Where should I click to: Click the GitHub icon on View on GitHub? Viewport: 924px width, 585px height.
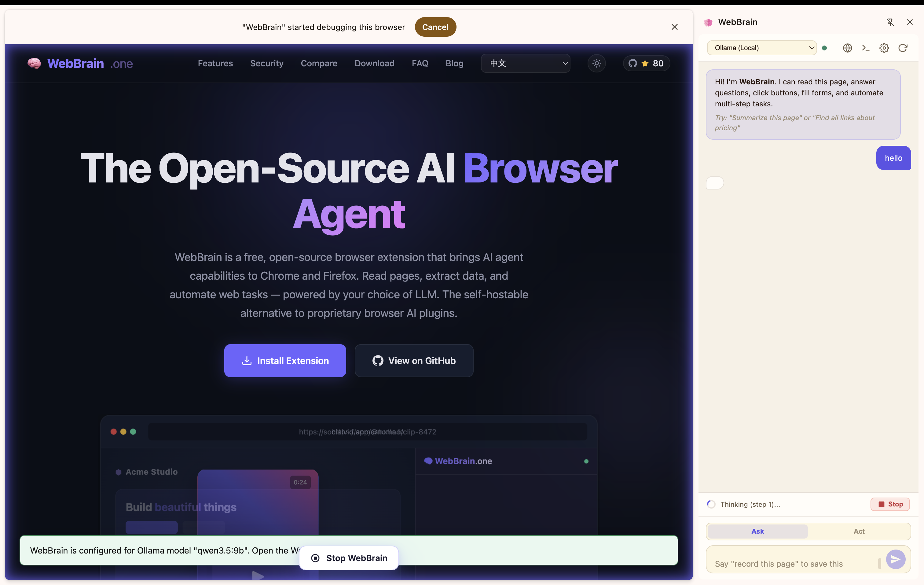point(378,361)
